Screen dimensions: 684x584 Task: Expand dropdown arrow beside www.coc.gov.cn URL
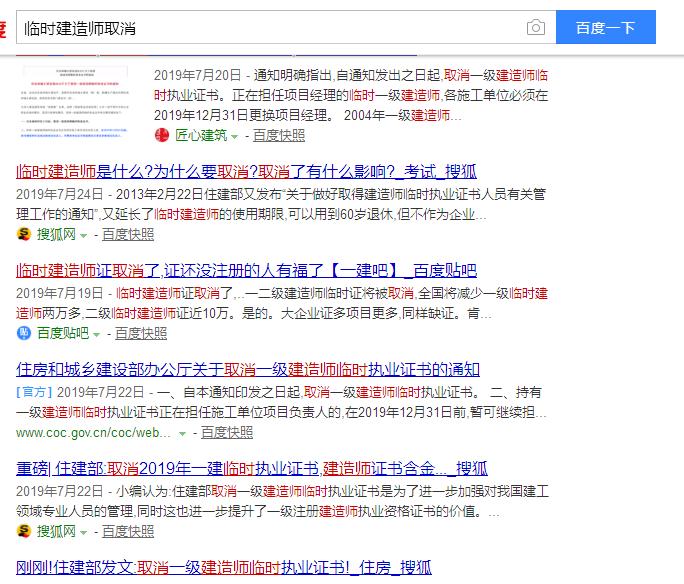click(182, 433)
